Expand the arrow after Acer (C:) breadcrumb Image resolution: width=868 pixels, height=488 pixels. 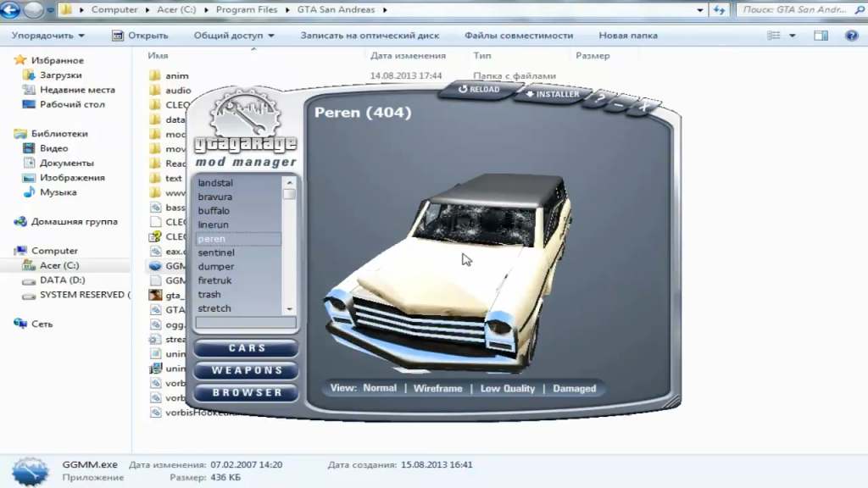pyautogui.click(x=206, y=10)
